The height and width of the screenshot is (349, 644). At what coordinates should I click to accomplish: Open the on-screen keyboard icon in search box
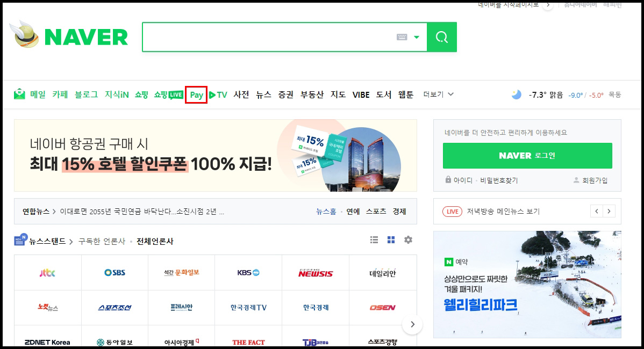pos(402,37)
